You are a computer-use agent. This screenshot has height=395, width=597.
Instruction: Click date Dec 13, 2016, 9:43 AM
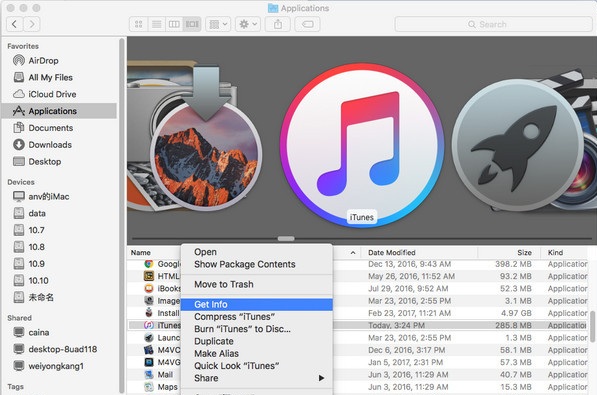(409, 264)
